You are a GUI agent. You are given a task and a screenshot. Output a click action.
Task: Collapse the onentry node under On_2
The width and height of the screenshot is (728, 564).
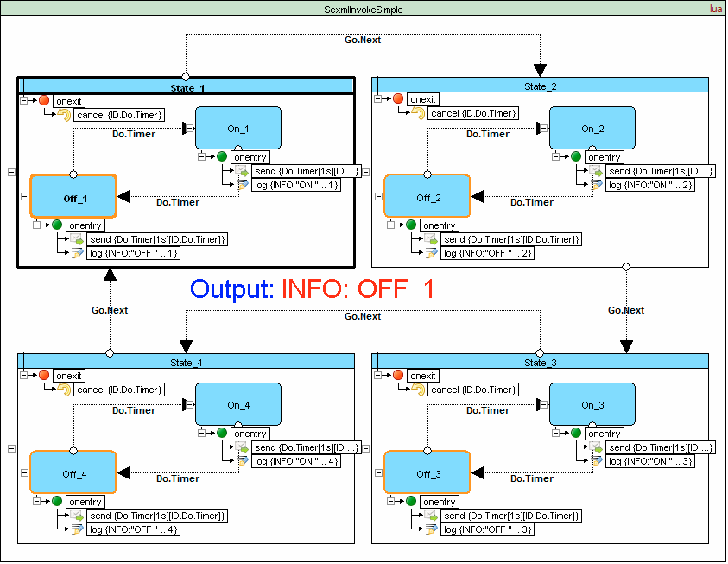pos(554,157)
